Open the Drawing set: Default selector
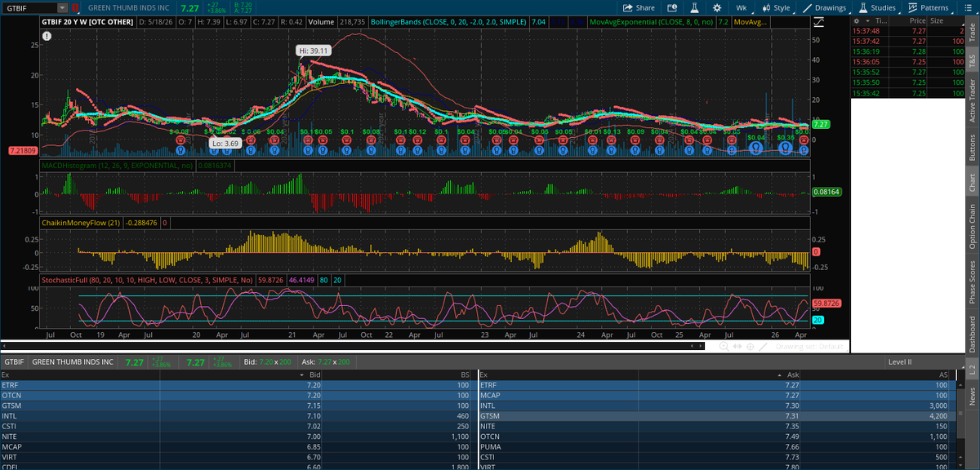Screen dimensions: 980x470 tap(810, 347)
